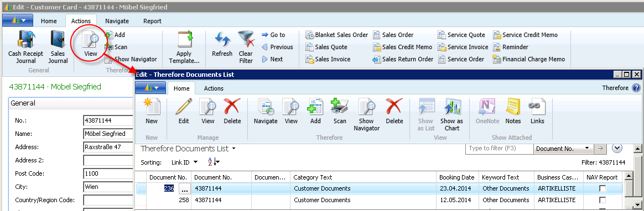Create a Sales Return Order
The width and height of the screenshot is (644, 211).
403,59
